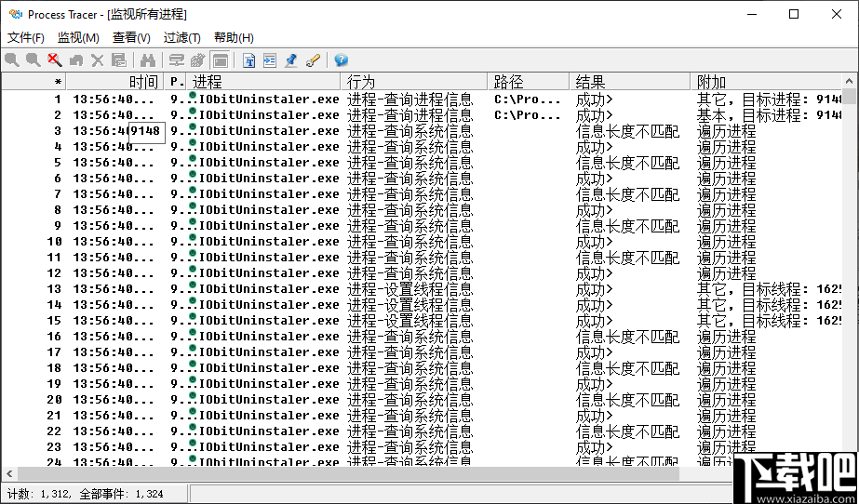
Task: Open the 文件(F) menu
Action: [26, 37]
